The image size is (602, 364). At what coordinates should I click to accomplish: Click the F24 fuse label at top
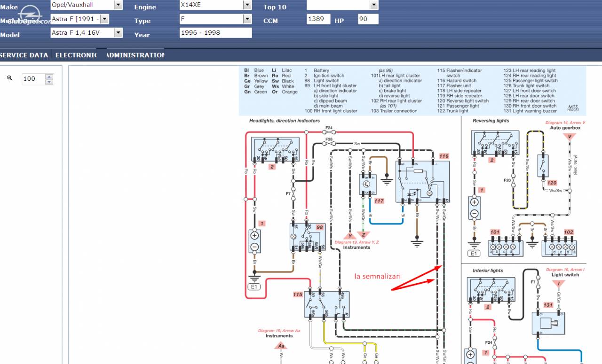(329, 128)
